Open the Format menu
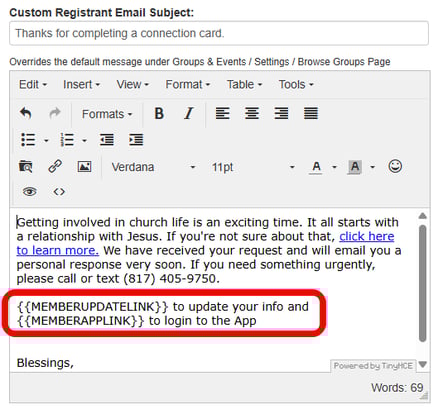The width and height of the screenshot is (443, 414). pos(188,84)
